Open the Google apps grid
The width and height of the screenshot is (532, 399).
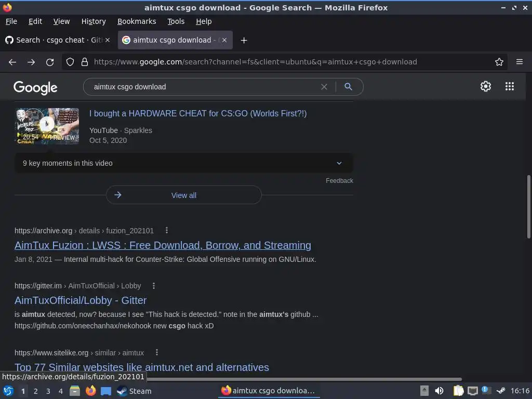[x=509, y=86]
